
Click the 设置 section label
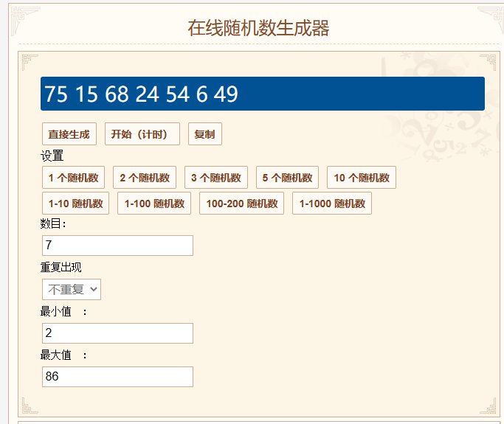(x=52, y=156)
